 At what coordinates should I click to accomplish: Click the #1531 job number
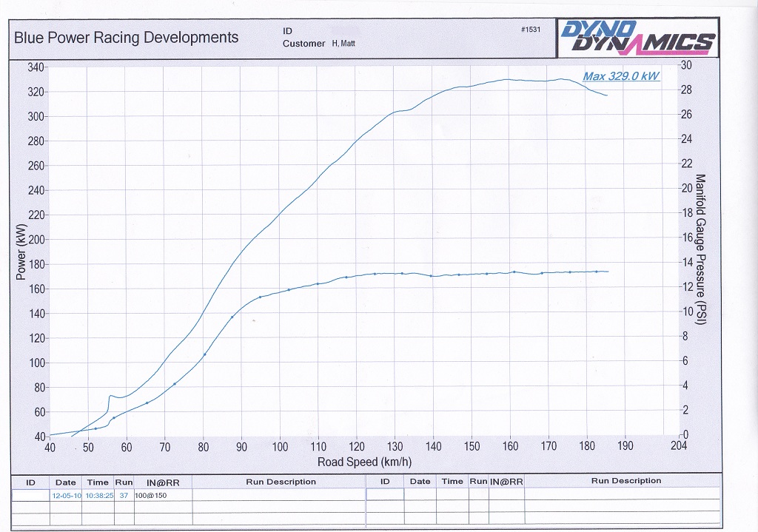tap(531, 29)
